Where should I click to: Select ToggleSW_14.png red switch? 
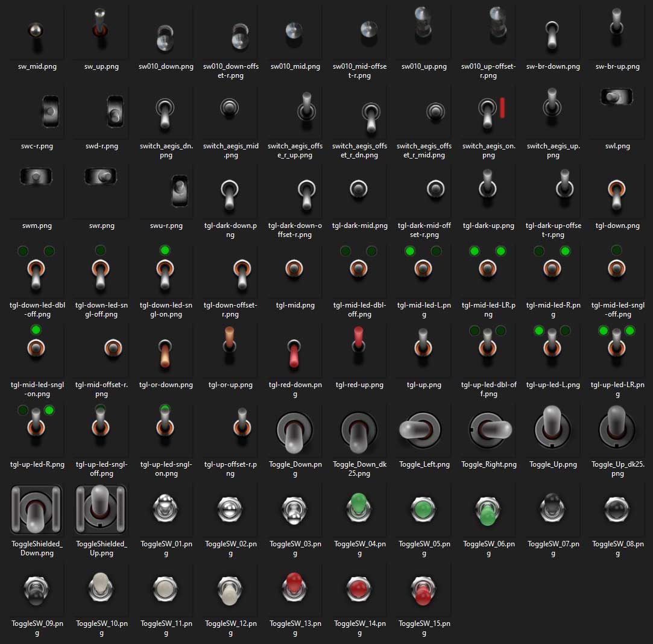pyautogui.click(x=359, y=590)
